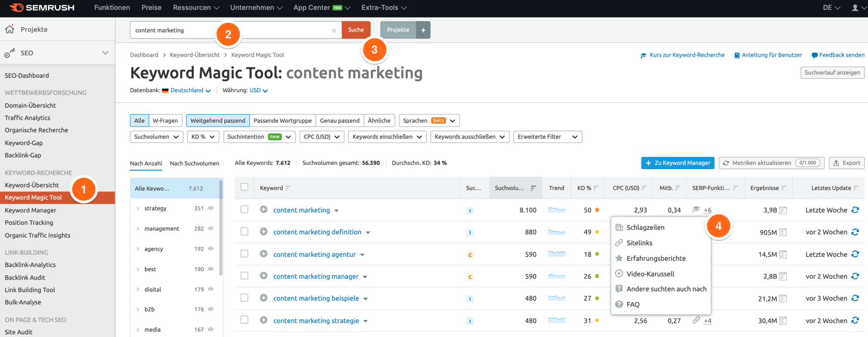Sort by Suchvolumen column sort icon
Screen dimensions: 868x337
coord(533,188)
